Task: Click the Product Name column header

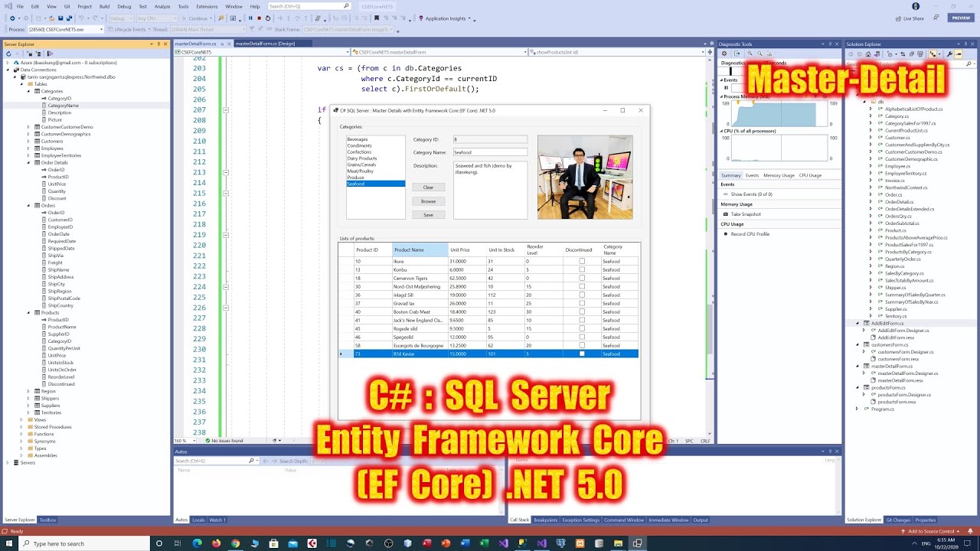Action: [x=420, y=249]
